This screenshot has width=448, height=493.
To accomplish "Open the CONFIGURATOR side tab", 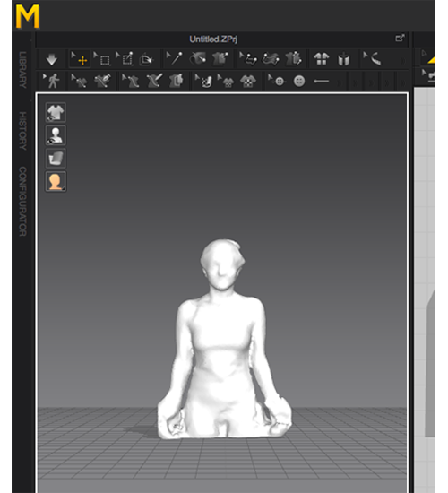I will point(22,201).
